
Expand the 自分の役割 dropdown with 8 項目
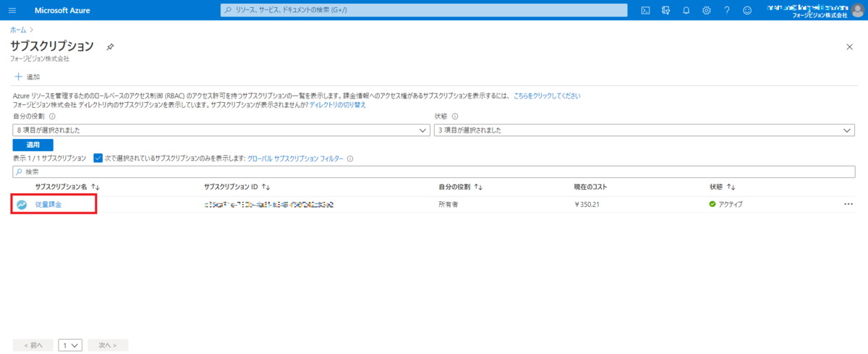click(x=221, y=130)
